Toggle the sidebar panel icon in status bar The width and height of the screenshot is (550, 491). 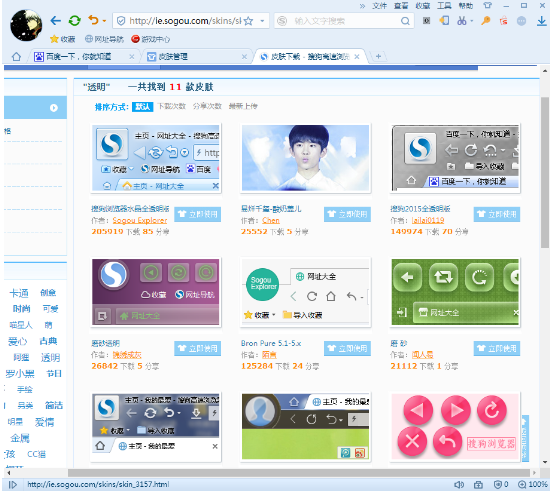coord(13,485)
